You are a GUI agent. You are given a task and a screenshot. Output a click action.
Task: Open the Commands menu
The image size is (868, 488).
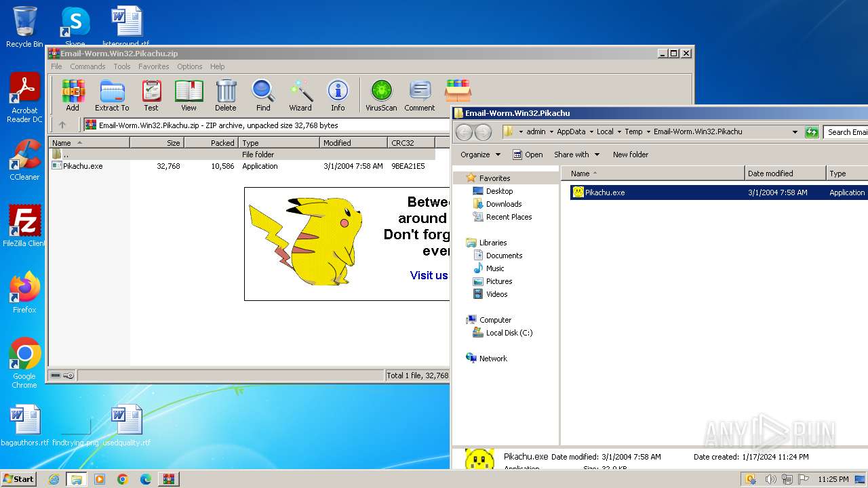(x=87, y=66)
